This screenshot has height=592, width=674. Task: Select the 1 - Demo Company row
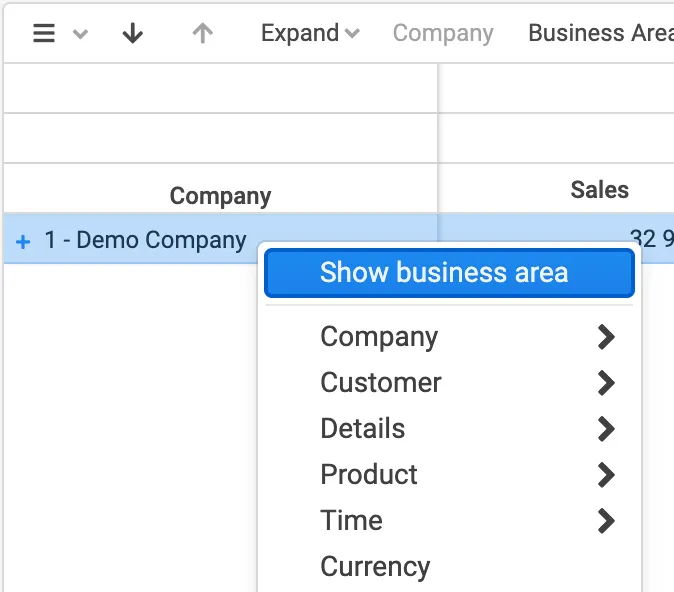click(145, 240)
